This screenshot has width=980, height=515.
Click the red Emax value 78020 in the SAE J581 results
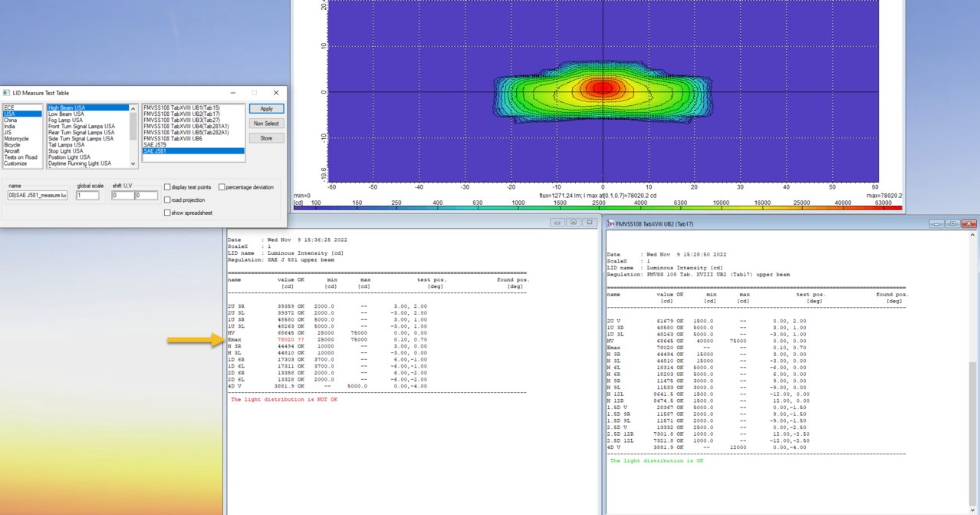tap(286, 338)
